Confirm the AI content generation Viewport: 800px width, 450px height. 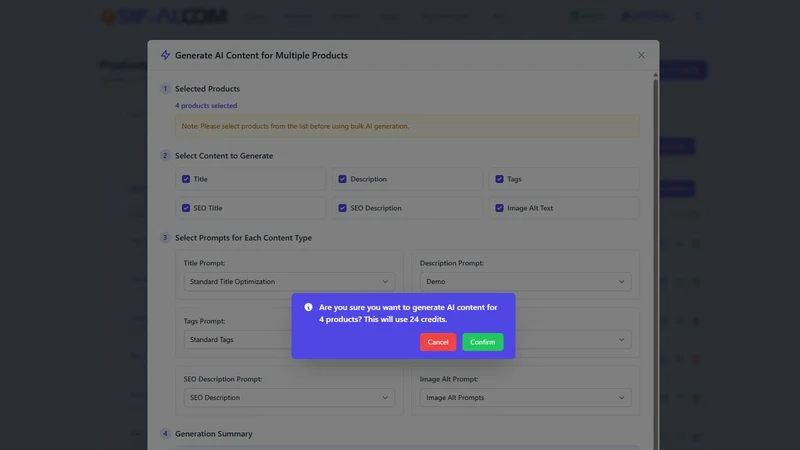(x=482, y=342)
